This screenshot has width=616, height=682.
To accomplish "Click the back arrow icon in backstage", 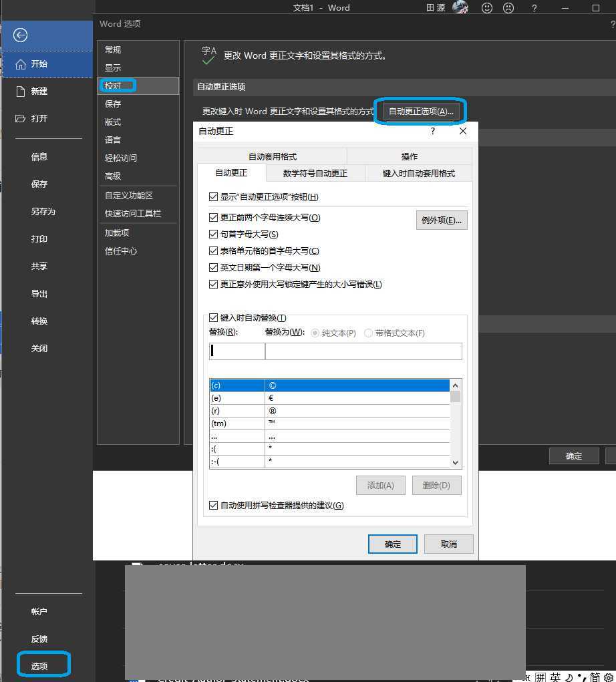I will point(21,35).
